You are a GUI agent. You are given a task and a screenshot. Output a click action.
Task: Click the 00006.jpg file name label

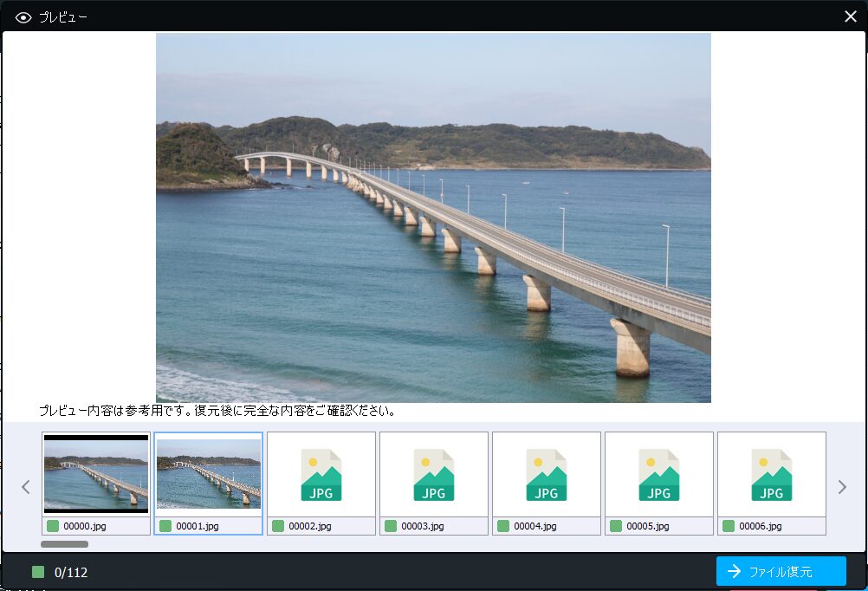[761, 526]
